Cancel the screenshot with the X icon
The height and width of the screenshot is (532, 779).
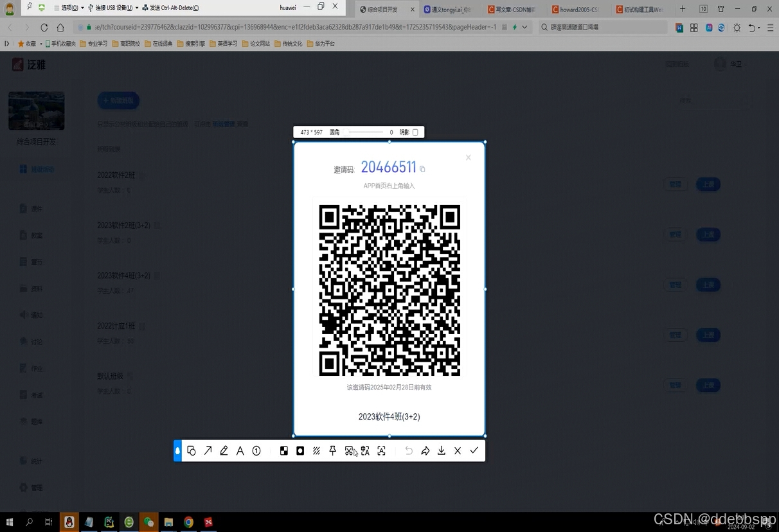(x=458, y=451)
